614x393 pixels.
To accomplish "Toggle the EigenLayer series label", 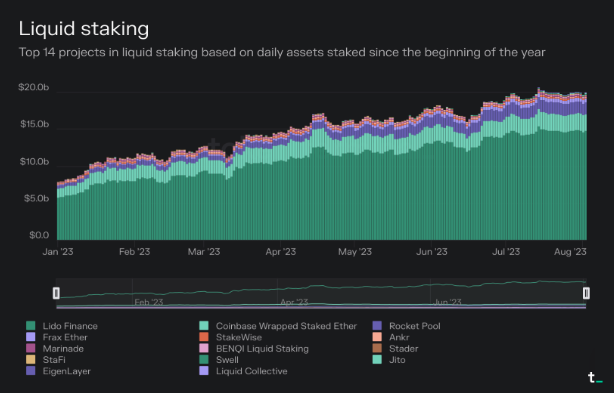I will pyautogui.click(x=67, y=371).
